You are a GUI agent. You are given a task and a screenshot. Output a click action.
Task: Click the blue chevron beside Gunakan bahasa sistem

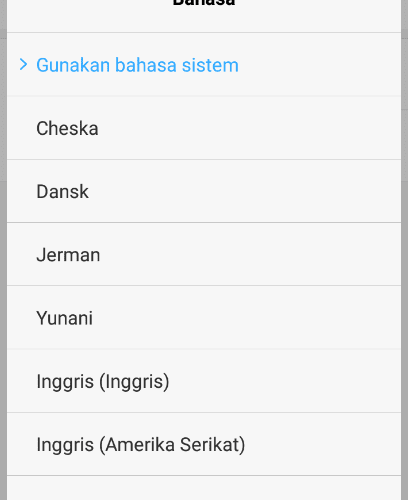23,65
